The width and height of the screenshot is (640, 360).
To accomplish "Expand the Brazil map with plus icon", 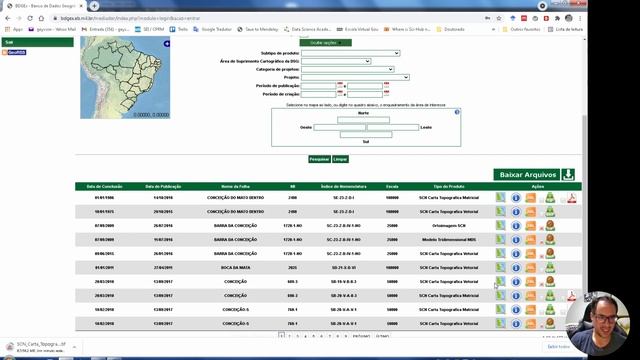I will [167, 43].
